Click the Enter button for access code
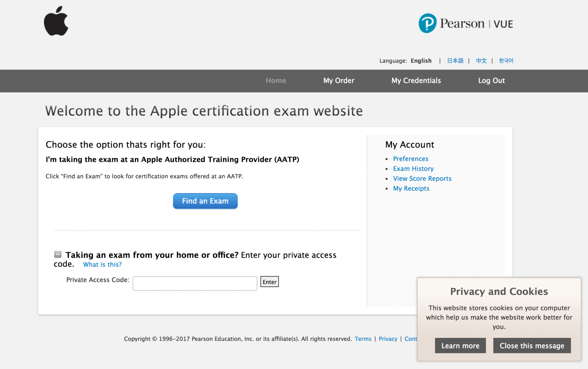Image resolution: width=588 pixels, height=369 pixels. pyautogui.click(x=269, y=282)
